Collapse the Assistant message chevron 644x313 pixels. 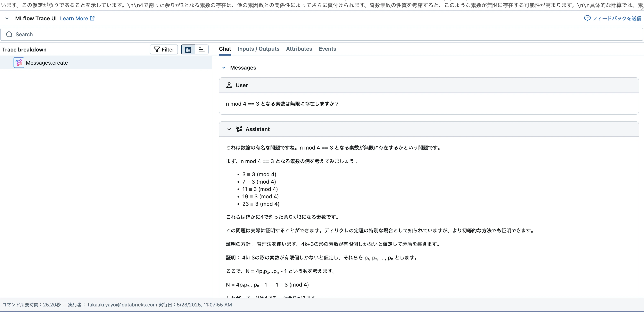click(x=229, y=129)
